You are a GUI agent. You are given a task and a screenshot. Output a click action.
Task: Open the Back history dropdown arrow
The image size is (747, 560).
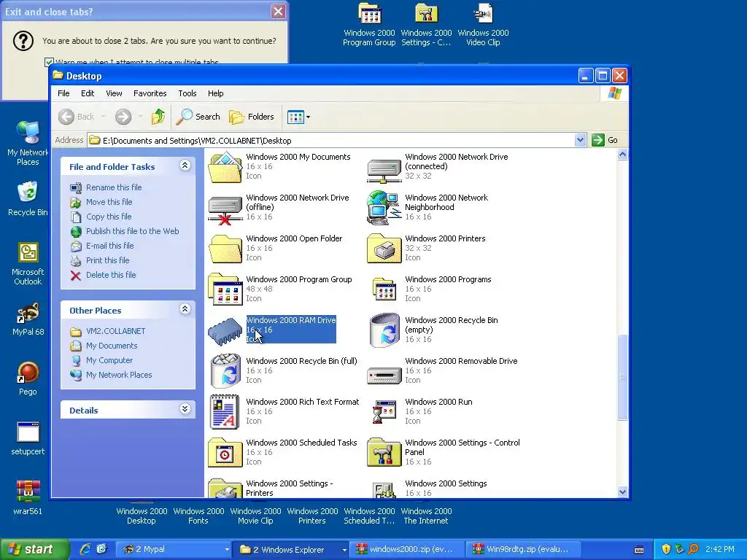[x=104, y=117]
